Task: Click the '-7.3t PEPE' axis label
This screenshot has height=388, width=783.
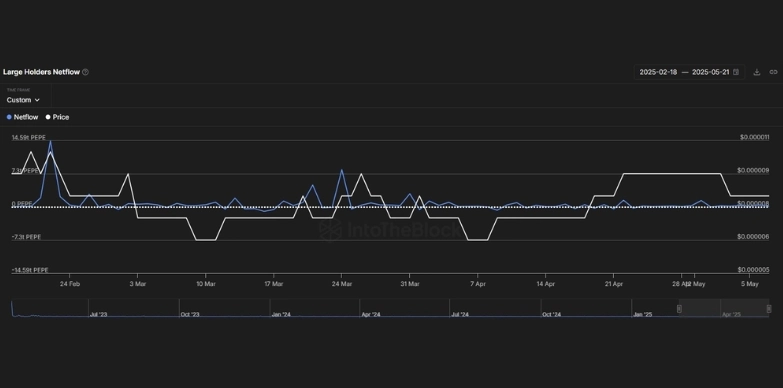Action: [26, 237]
